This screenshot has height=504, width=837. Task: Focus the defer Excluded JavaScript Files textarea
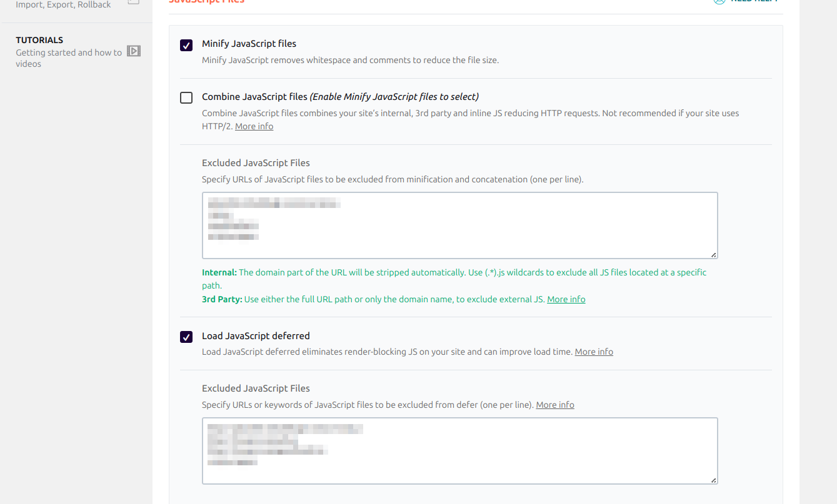[459, 451]
